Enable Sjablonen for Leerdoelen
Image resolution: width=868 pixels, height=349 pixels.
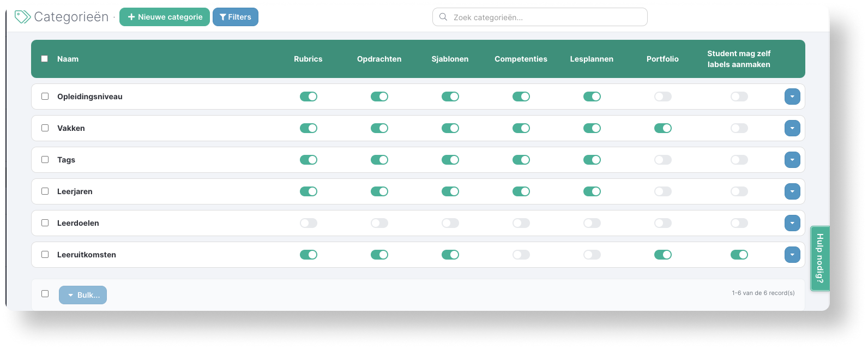coord(450,223)
